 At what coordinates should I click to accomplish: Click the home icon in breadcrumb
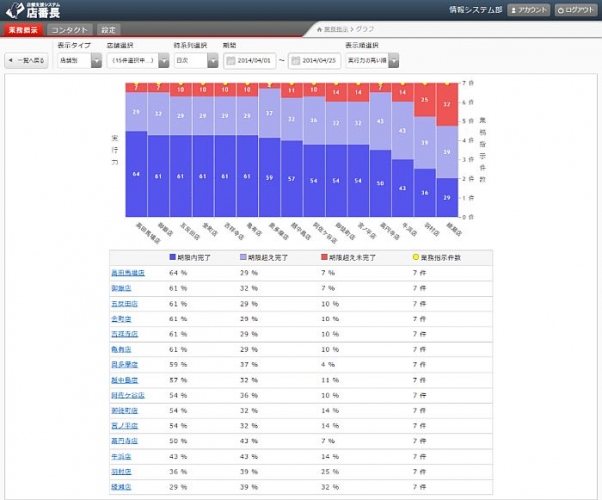tap(319, 30)
